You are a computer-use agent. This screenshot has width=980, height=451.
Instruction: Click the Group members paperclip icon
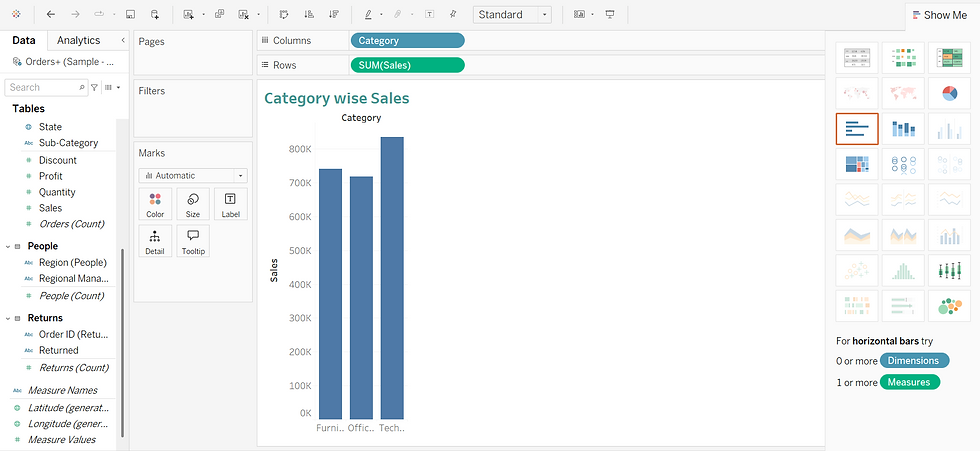point(396,14)
